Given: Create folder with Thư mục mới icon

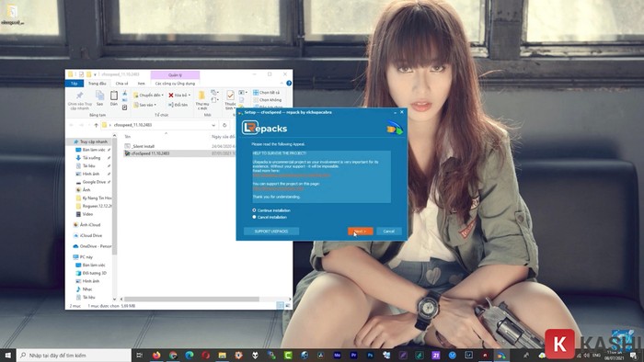Looking at the screenshot, I should [x=201, y=96].
